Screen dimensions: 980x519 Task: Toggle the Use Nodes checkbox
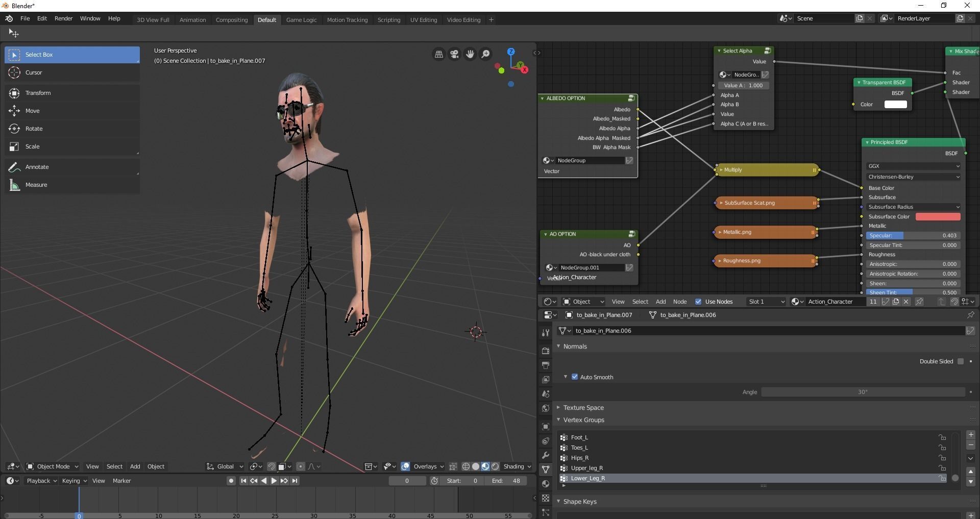click(698, 302)
